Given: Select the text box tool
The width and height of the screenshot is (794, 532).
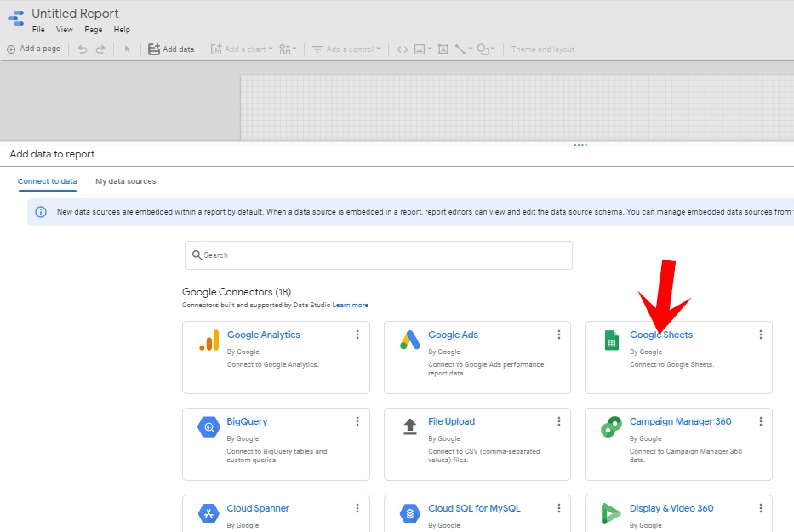Looking at the screenshot, I should 443,49.
